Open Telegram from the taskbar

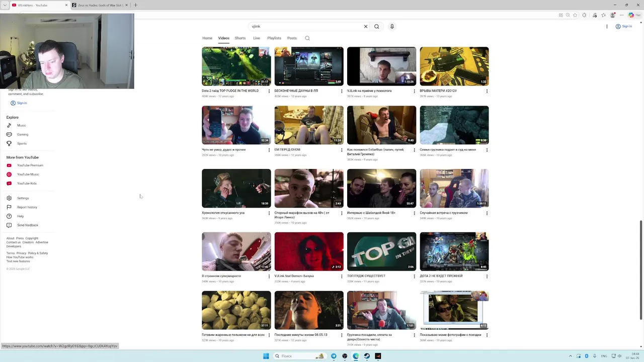334,356
